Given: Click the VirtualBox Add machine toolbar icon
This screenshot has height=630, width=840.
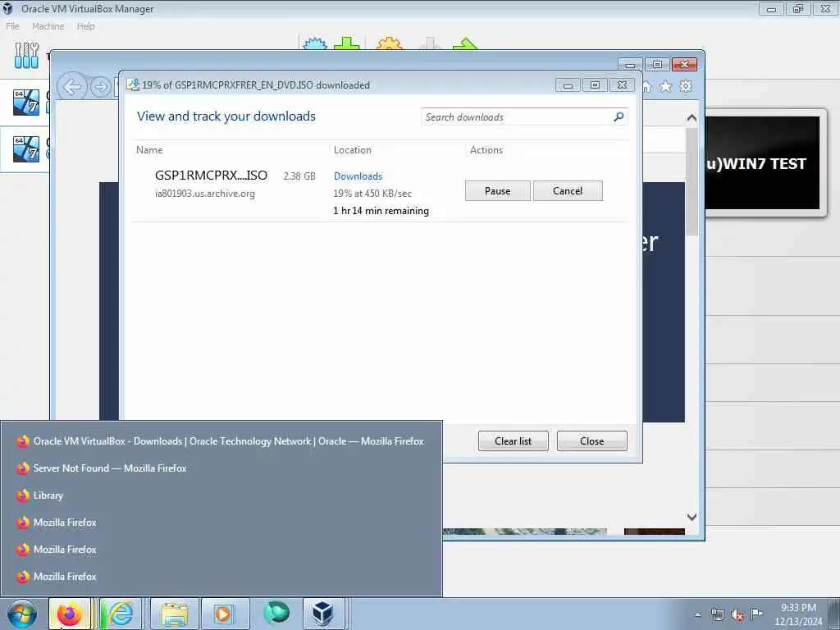Looking at the screenshot, I should (347, 43).
